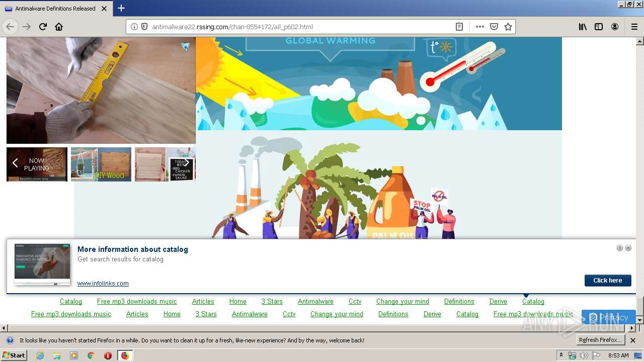
Task: Show next video in playlist
Action: (x=187, y=163)
